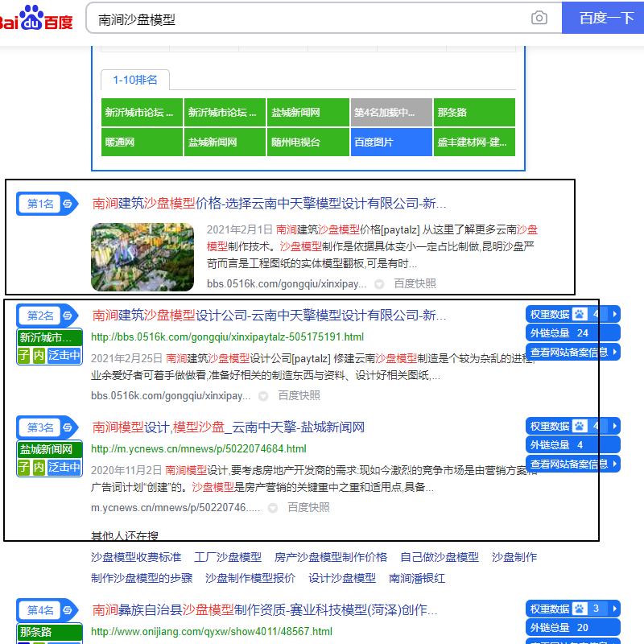This screenshot has width=644, height=644.
Task: Click refresh icon beside 第3名 badge
Action: (x=68, y=427)
